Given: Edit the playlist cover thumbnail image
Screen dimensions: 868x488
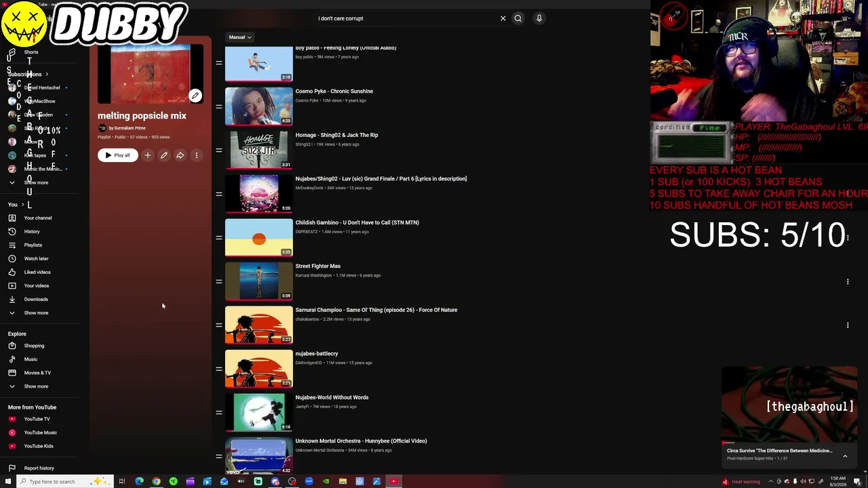Looking at the screenshot, I should pyautogui.click(x=195, y=96).
